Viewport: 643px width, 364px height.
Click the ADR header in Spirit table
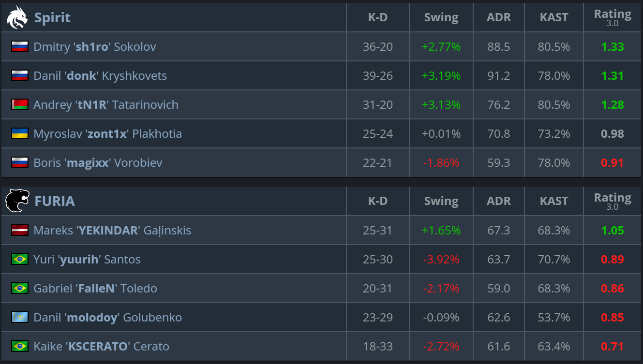[499, 17]
